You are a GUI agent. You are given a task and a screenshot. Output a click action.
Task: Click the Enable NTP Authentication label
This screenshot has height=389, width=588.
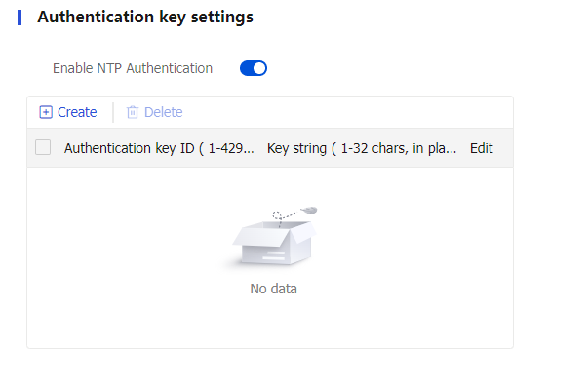coord(133,68)
